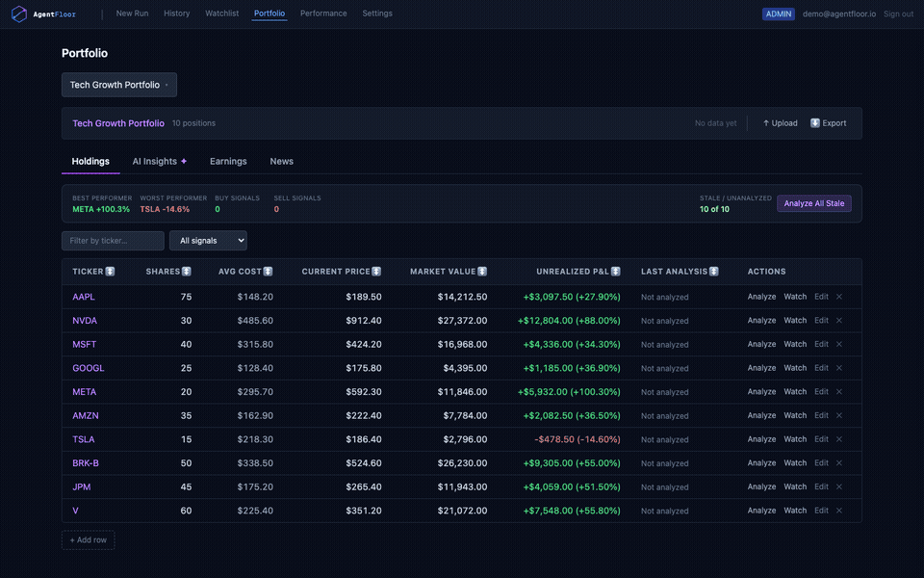Image resolution: width=924 pixels, height=578 pixels.
Task: Select Portfolio in top navigation
Action: [x=269, y=13]
